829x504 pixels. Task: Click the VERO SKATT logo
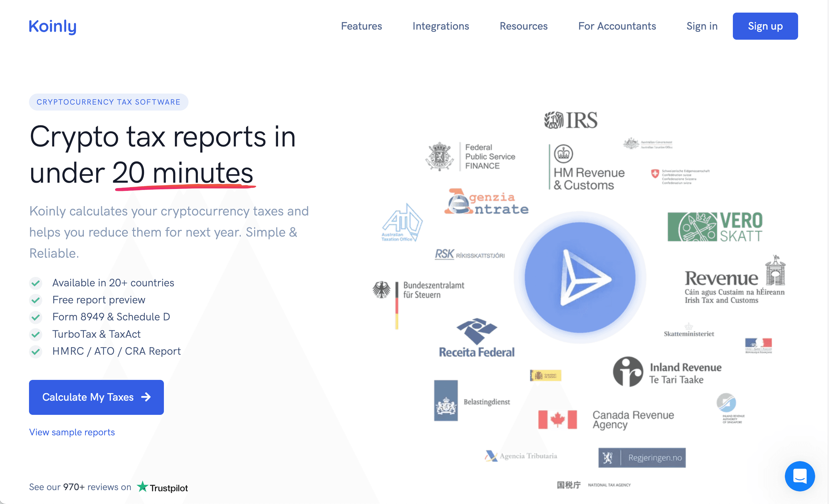[x=715, y=226]
